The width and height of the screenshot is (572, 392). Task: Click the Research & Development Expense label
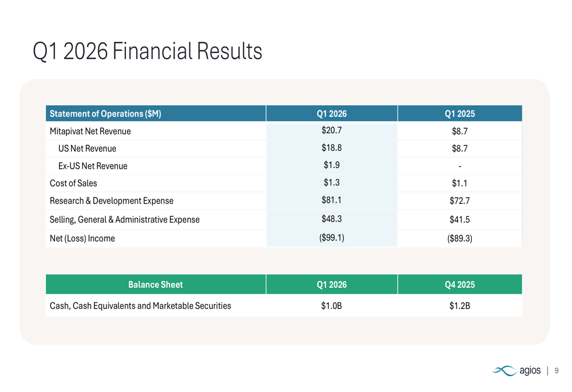pyautogui.click(x=112, y=201)
